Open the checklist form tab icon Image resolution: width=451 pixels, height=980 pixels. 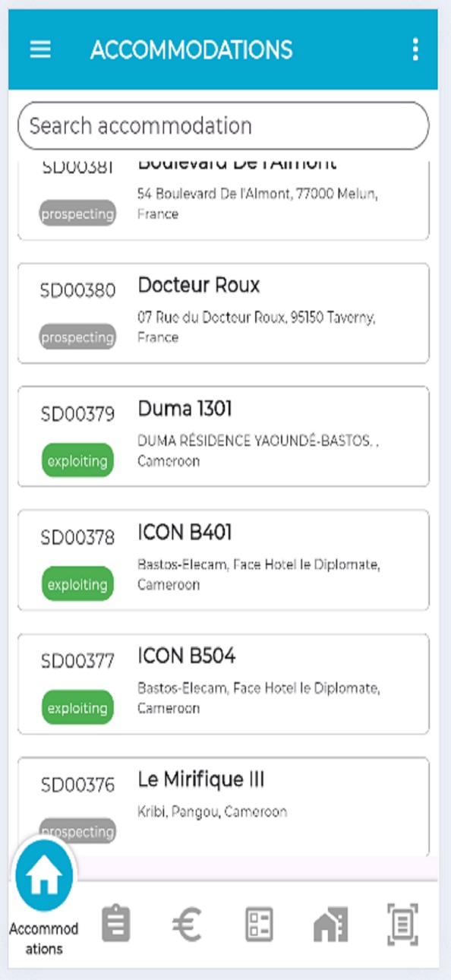click(259, 925)
